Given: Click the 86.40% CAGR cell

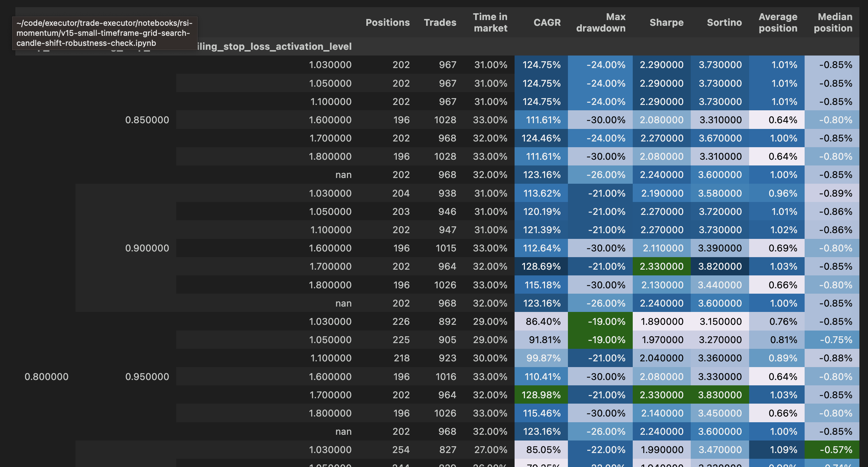Looking at the screenshot, I should [543, 322].
